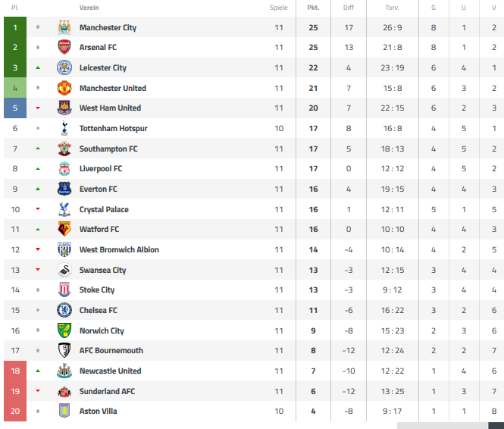504x429 pixels.
Task: Click the Aston Villa crest icon
Action: 64,411
